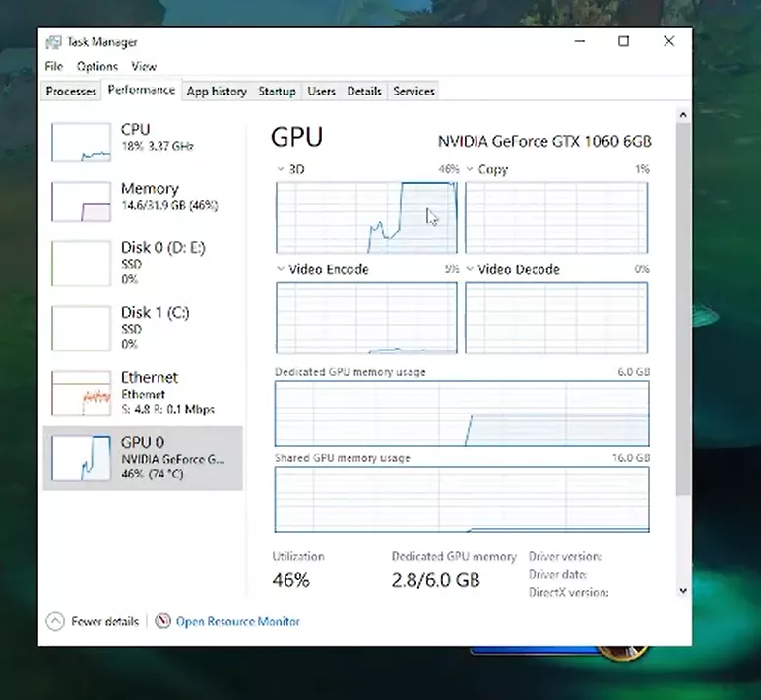Minimize the Task Manager window
The image size is (761, 700).
click(x=580, y=41)
